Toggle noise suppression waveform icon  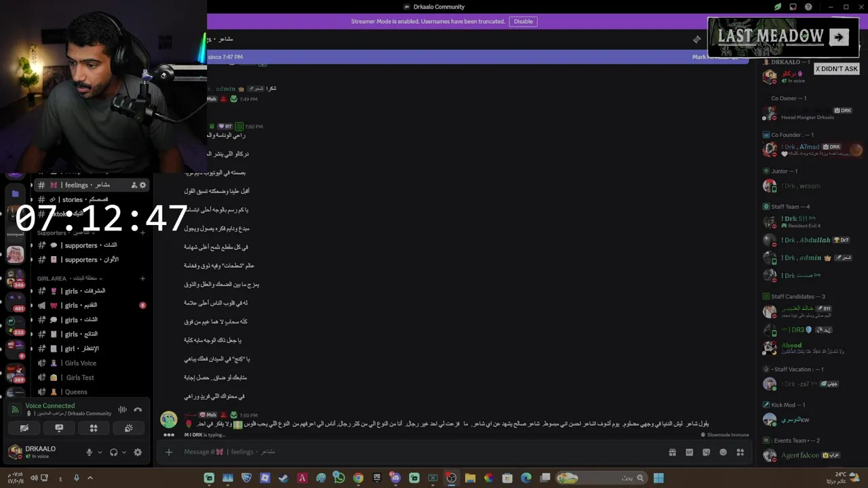tap(123, 409)
